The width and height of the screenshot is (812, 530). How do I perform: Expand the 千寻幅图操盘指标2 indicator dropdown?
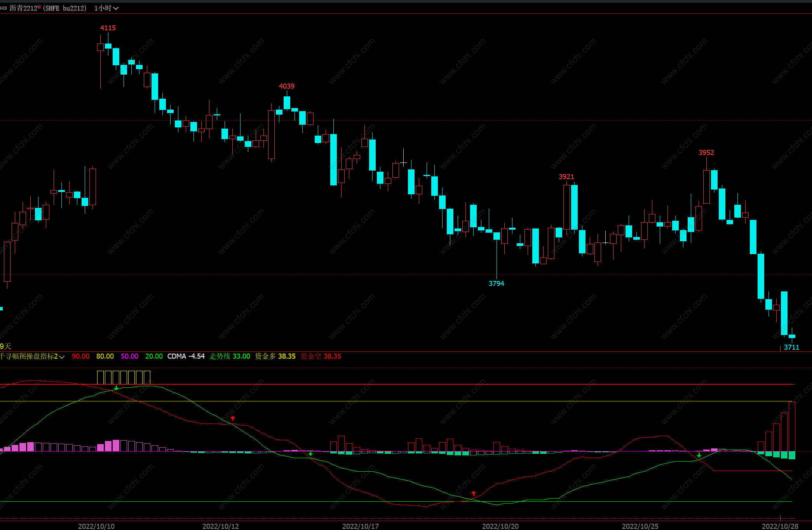[62, 357]
